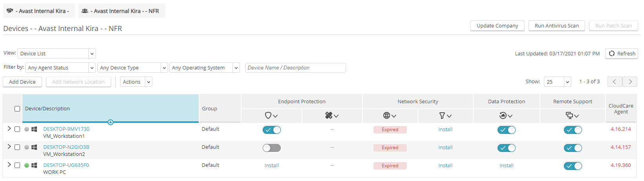
Task: Expand the DESKTOP-N2GIO3B row
Action: coord(9,146)
